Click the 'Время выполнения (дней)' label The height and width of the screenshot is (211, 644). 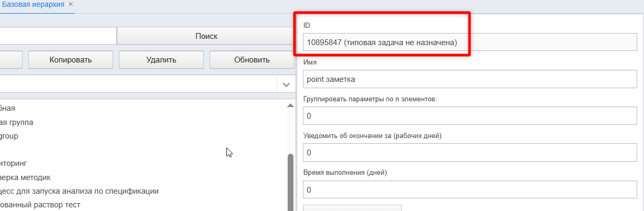(x=345, y=173)
